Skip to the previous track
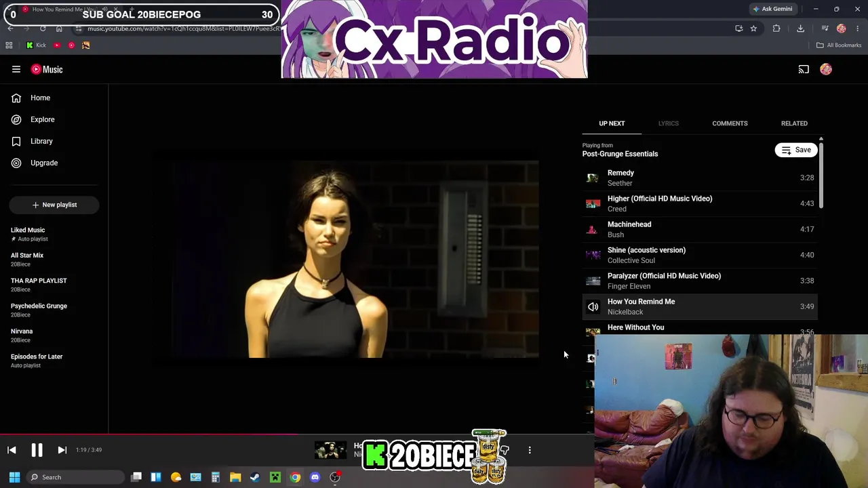 pyautogui.click(x=12, y=450)
